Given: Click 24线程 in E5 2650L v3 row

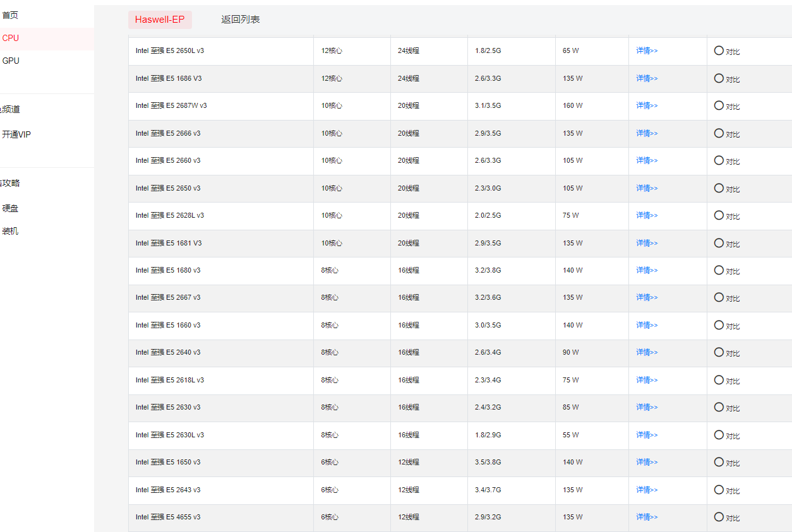Looking at the screenshot, I should click(409, 50).
